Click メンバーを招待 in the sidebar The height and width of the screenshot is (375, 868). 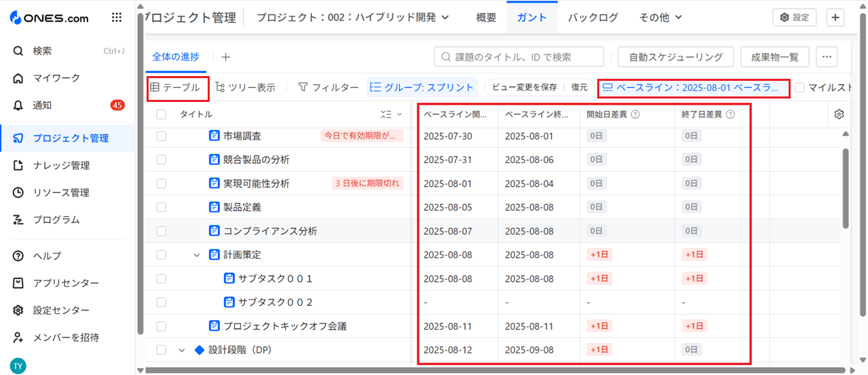pos(68,338)
